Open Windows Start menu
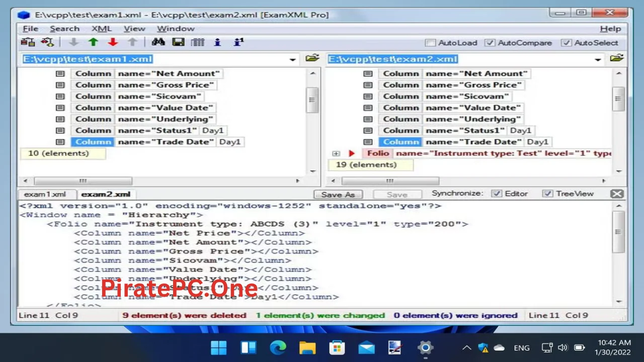644x362 pixels. 219,347
